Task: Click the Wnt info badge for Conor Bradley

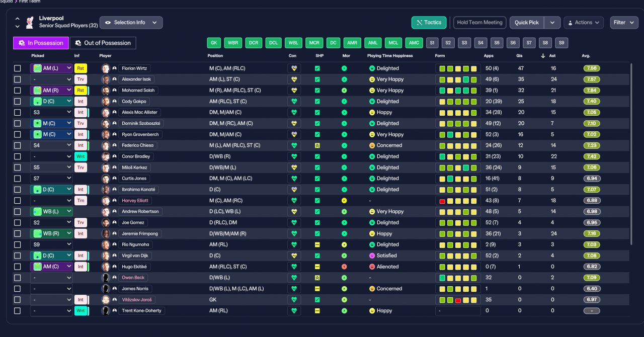Action: pos(80,156)
